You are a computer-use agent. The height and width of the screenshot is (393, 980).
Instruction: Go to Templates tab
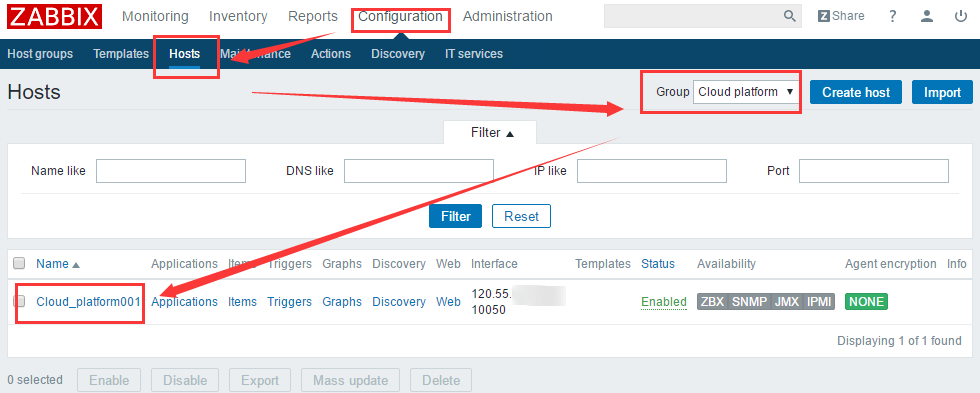(x=121, y=54)
